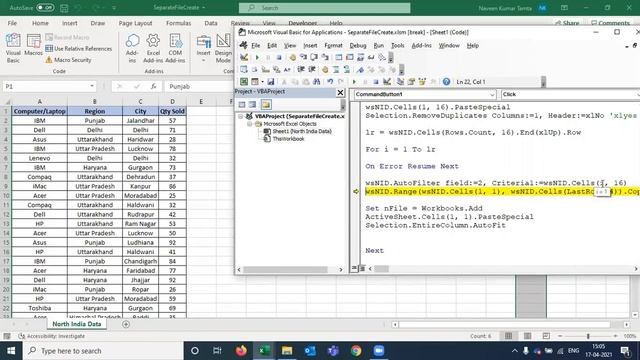The image size is (640, 360).
Task: Open Debug toolbar options overflow arrow
Action: coord(391,58)
